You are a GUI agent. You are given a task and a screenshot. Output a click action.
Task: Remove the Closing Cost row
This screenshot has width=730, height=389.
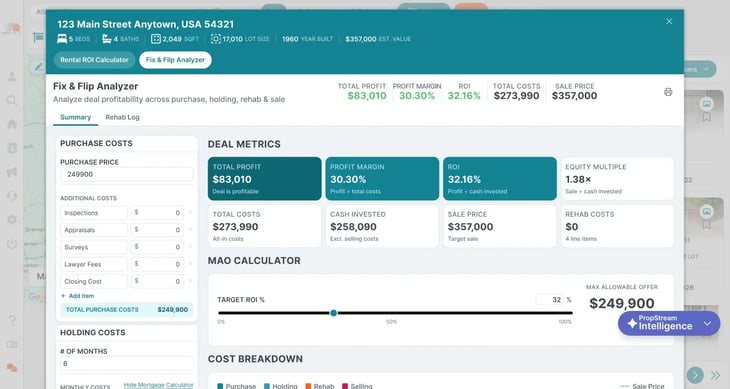(190, 281)
